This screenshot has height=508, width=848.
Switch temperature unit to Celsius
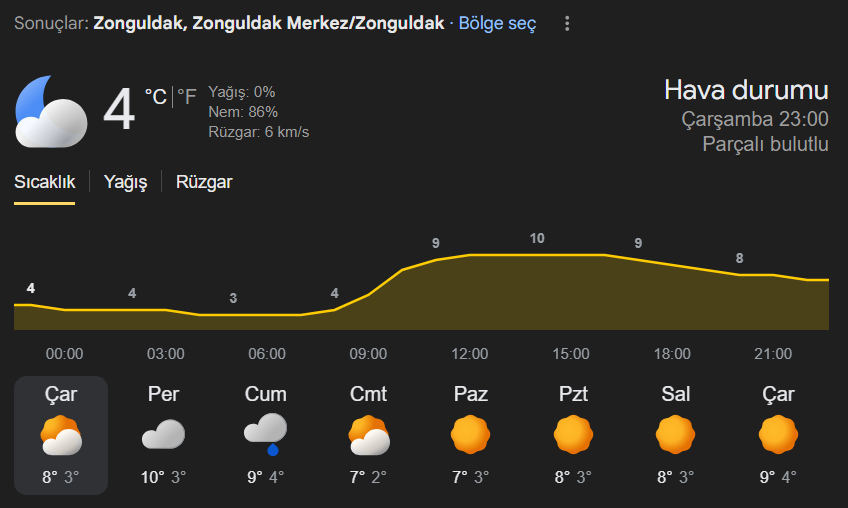coord(155,97)
